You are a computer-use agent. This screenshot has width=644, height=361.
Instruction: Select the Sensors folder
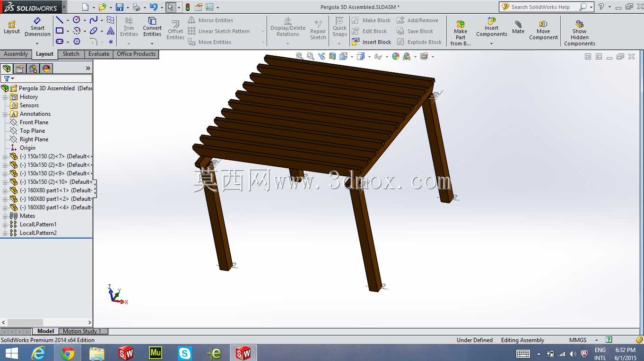(29, 105)
